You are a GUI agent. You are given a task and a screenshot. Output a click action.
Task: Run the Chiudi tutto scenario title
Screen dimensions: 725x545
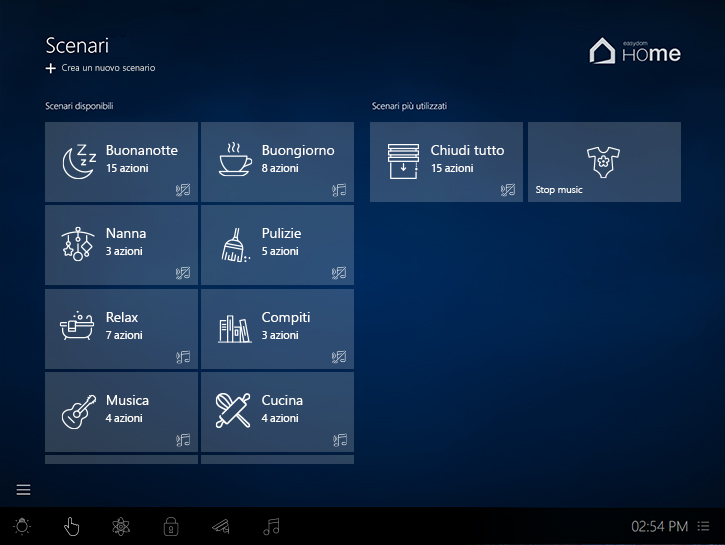[467, 150]
